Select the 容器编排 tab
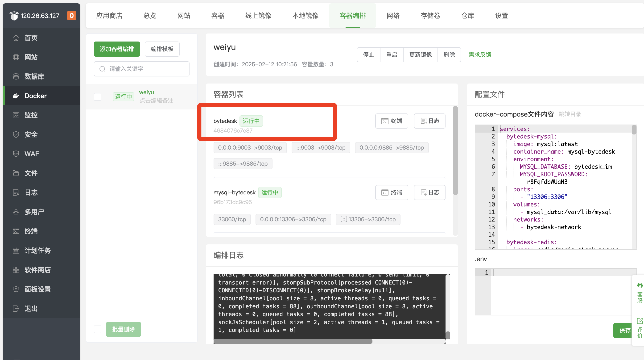This screenshot has height=360, width=644. tap(352, 16)
